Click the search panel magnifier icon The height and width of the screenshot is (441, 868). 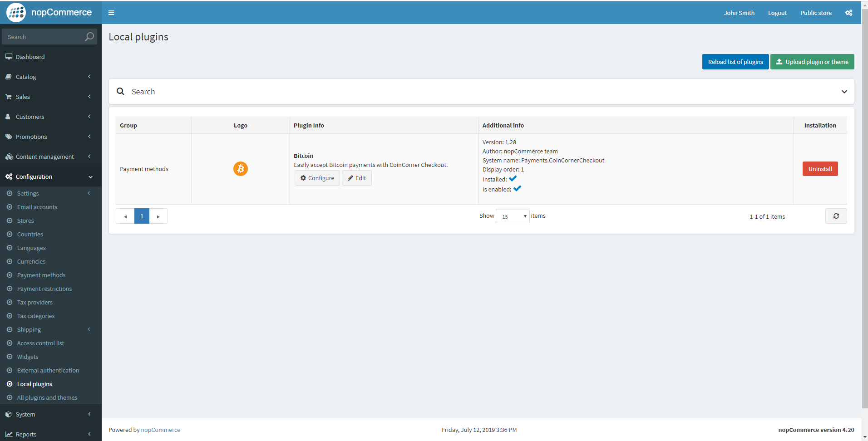(120, 91)
